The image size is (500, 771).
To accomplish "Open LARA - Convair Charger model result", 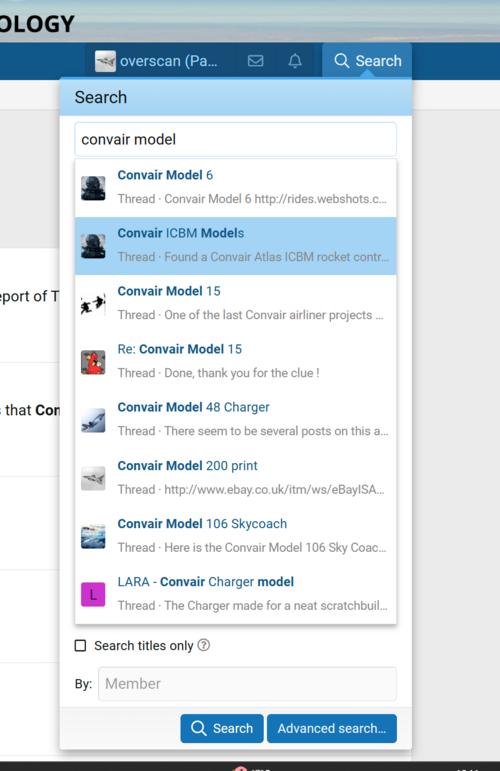I will point(235,594).
